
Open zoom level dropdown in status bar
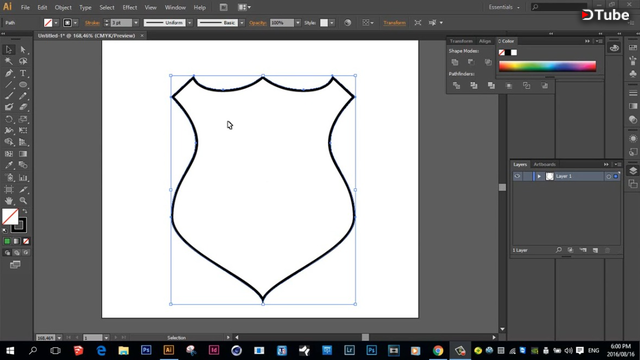coord(59,338)
